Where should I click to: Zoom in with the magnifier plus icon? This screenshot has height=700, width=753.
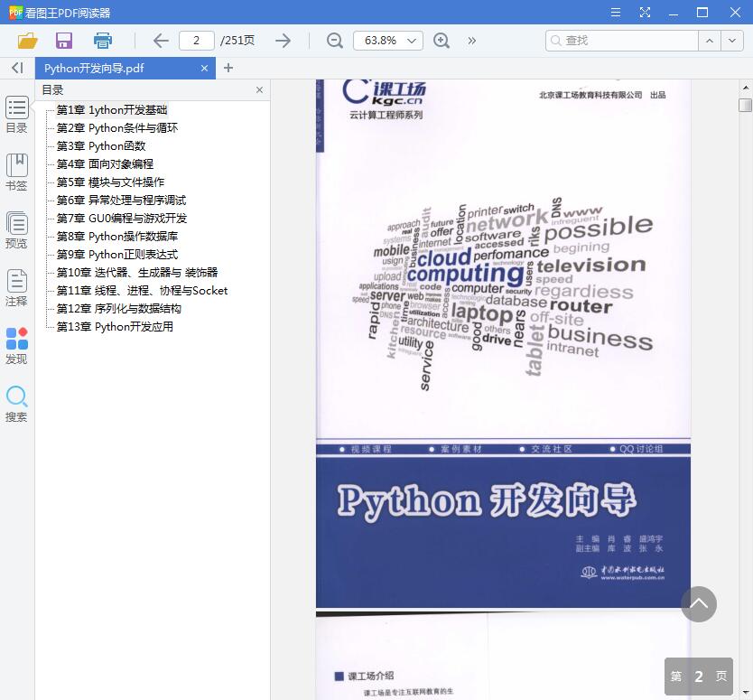pos(442,41)
